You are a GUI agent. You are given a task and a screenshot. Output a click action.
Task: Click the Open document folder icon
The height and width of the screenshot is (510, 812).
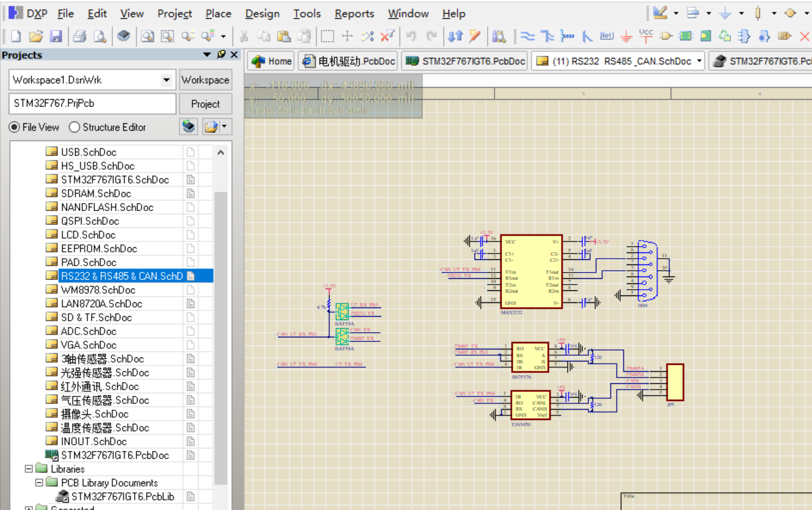point(36,36)
